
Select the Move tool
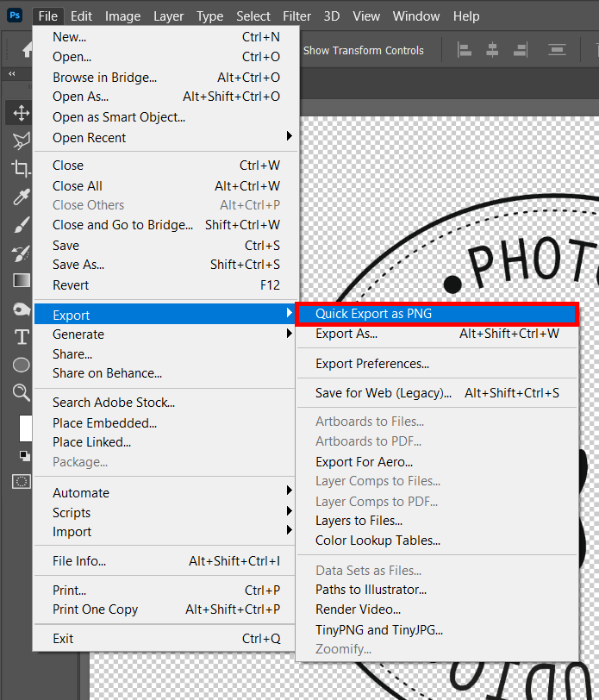tap(21, 113)
